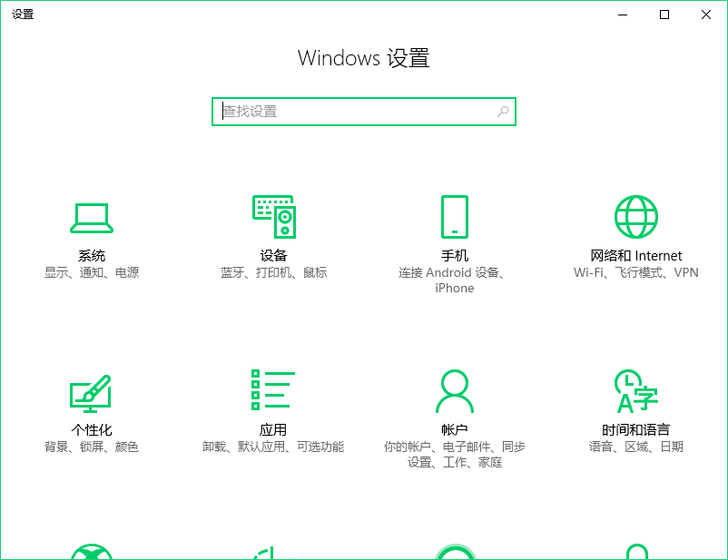This screenshot has width=728, height=560.
Task: Open the 设备 settings icon
Action: pyautogui.click(x=272, y=216)
